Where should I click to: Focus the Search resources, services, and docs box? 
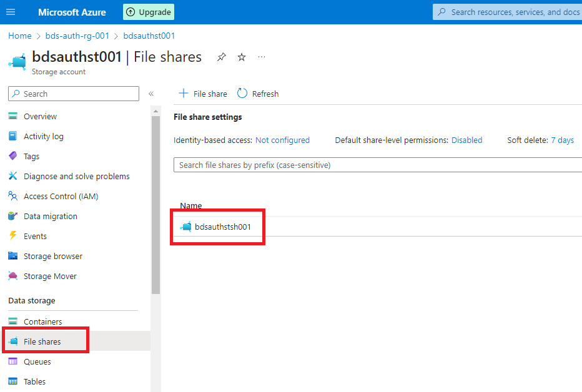click(508, 12)
